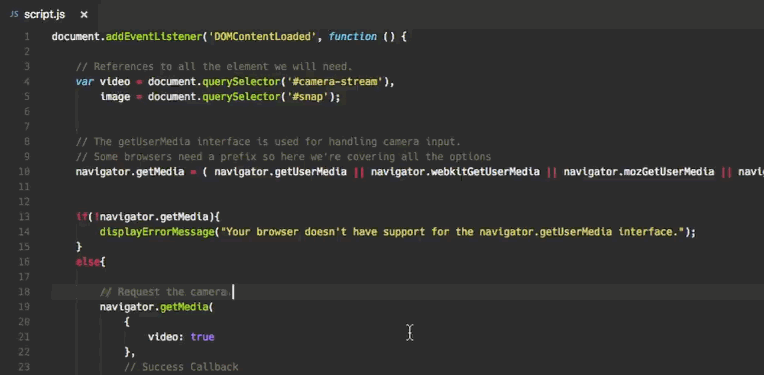Click the else keyword on line 16
The width and height of the screenshot is (764, 375).
pyautogui.click(x=88, y=262)
